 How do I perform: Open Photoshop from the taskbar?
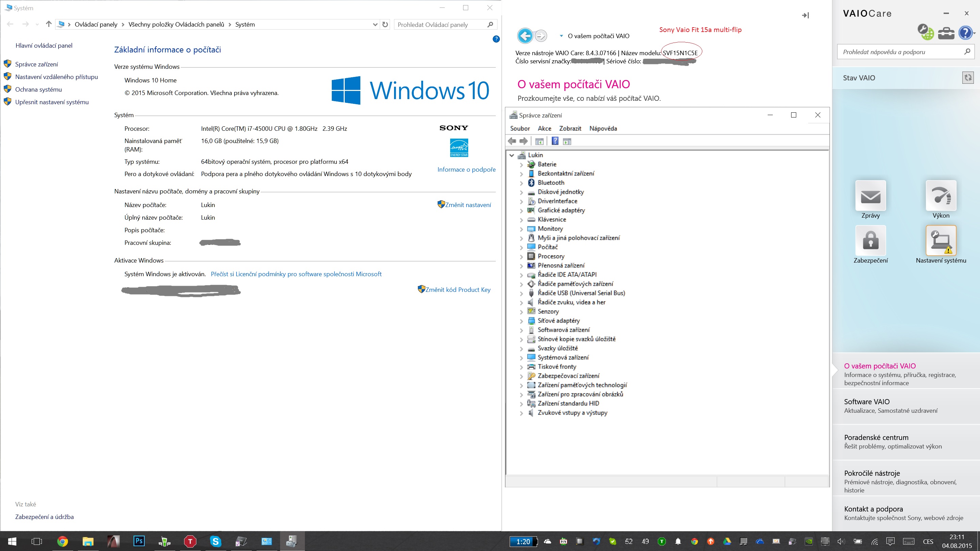[139, 541]
